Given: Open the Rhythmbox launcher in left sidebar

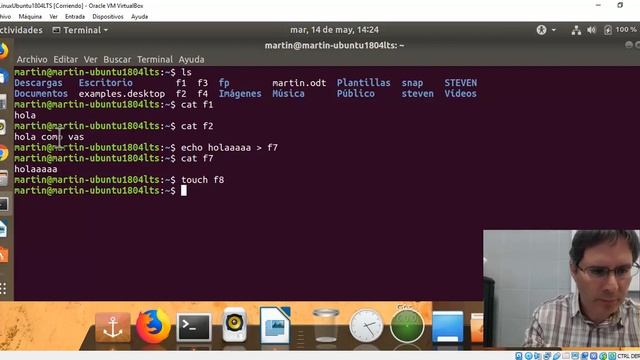Looking at the screenshot, I should click(3, 127).
